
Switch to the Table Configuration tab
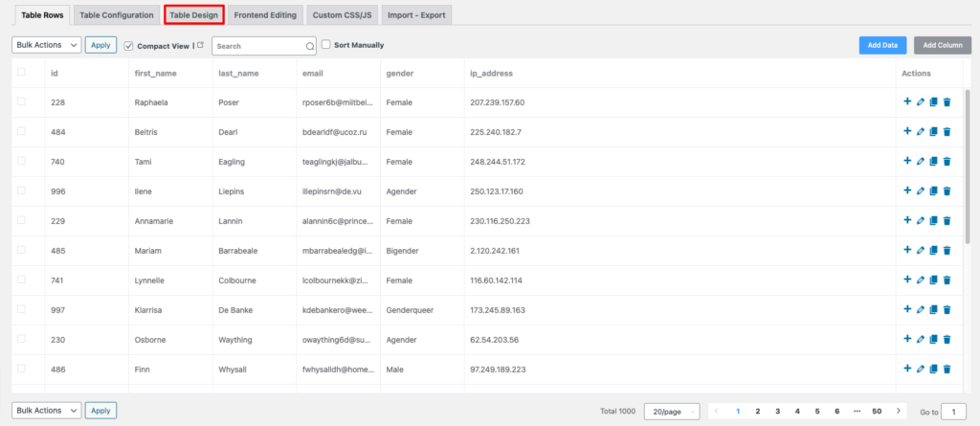116,15
